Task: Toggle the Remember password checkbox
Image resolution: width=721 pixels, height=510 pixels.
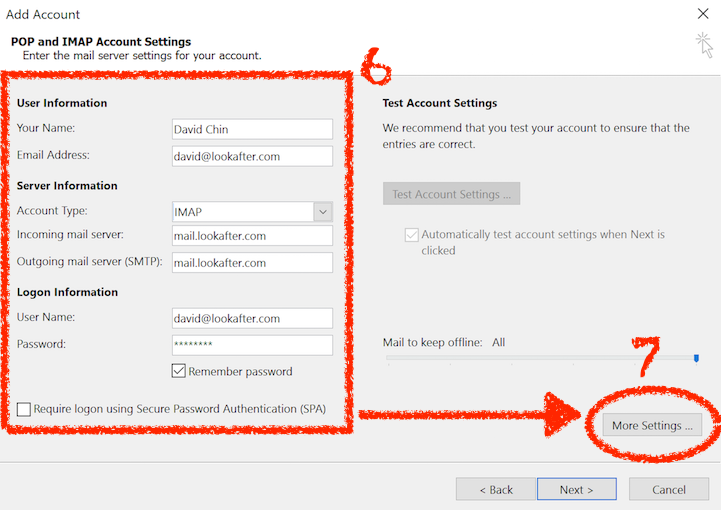Action: click(x=179, y=371)
